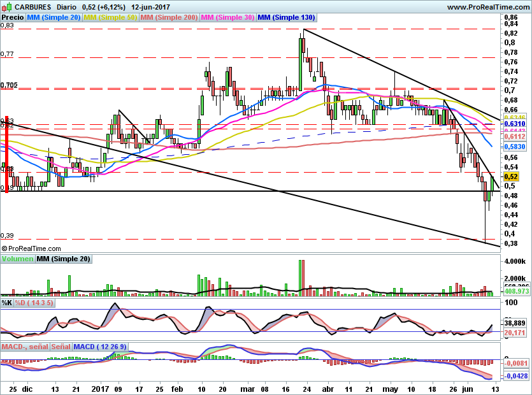Select the MM (Simple 200) label
Image resolution: width=532 pixels, height=395 pixels.
coord(169,17)
